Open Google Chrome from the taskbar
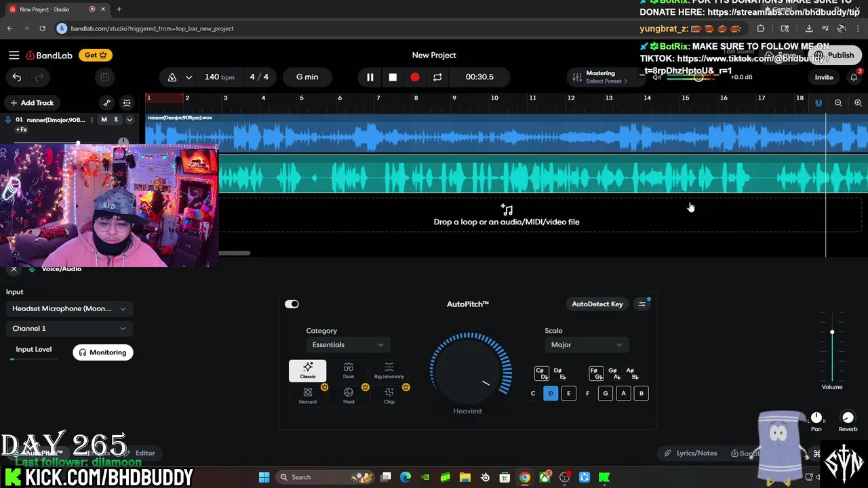The width and height of the screenshot is (868, 488). click(525, 477)
